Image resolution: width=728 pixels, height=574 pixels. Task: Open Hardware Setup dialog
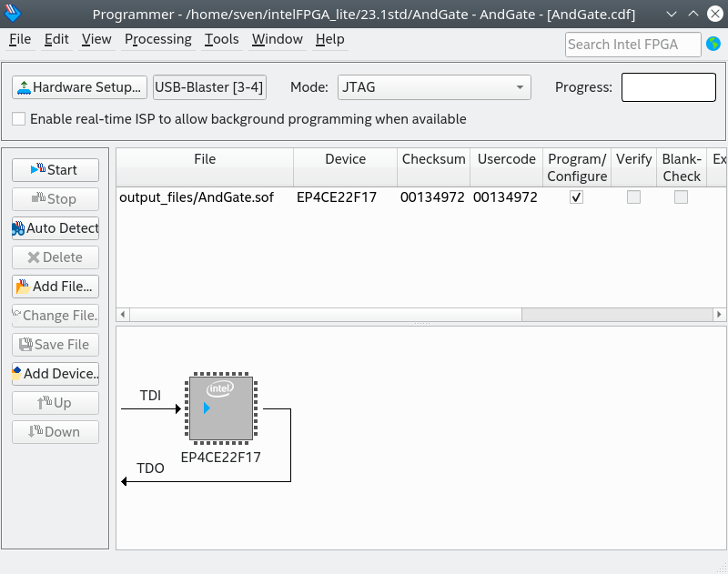click(x=79, y=87)
